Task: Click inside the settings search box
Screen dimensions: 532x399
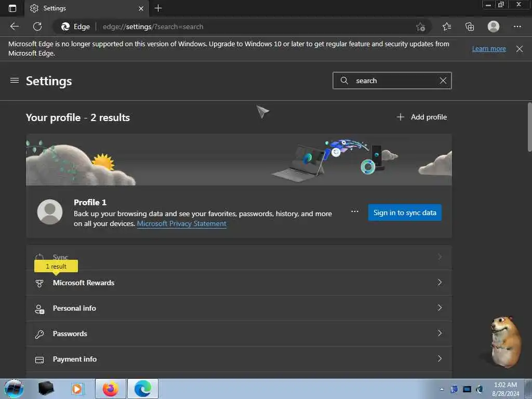Action: (x=392, y=81)
